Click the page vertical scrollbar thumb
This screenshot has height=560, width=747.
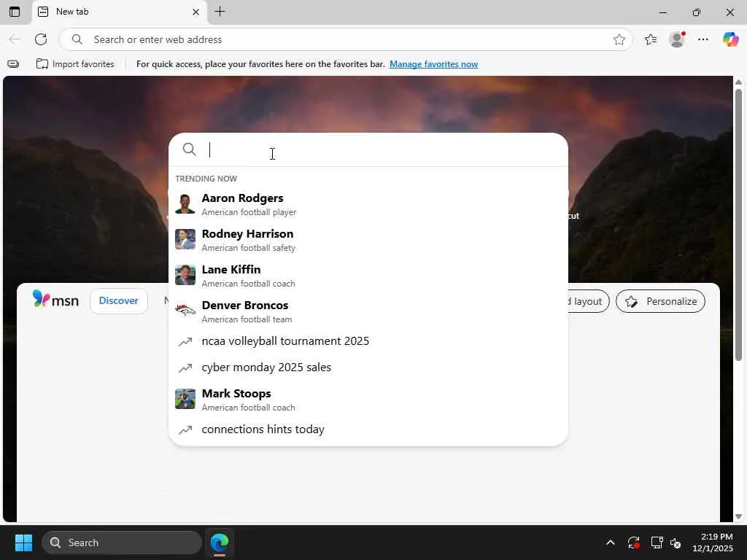tap(738, 224)
